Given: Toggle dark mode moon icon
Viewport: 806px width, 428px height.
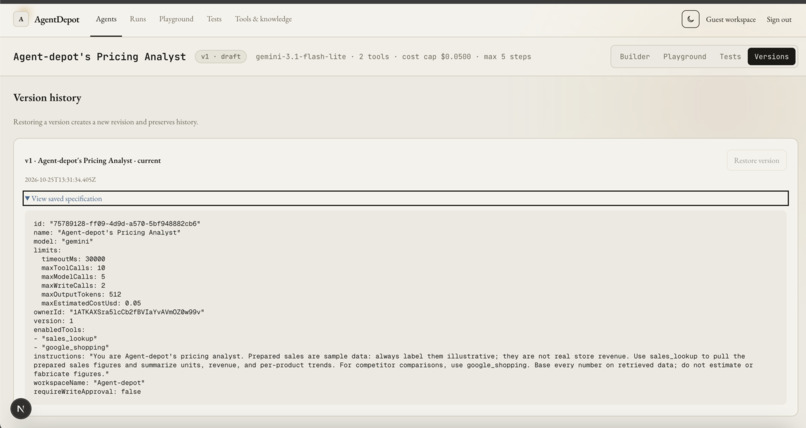Looking at the screenshot, I should click(x=690, y=20).
